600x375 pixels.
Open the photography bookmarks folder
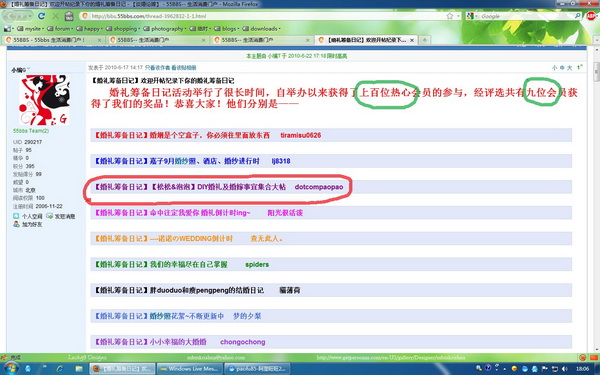(x=165, y=29)
